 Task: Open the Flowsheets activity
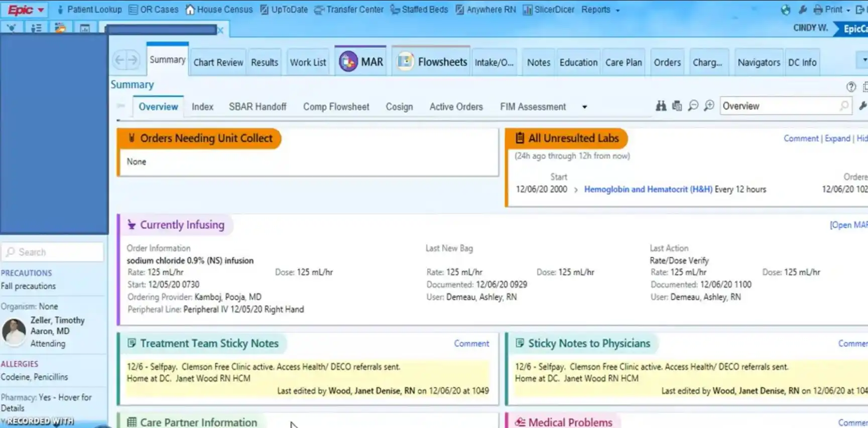coord(432,62)
